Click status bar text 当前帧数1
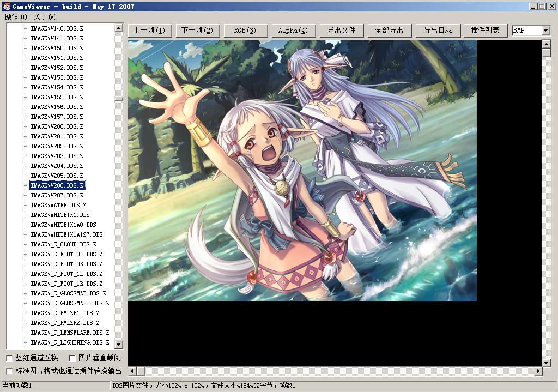 point(17,385)
